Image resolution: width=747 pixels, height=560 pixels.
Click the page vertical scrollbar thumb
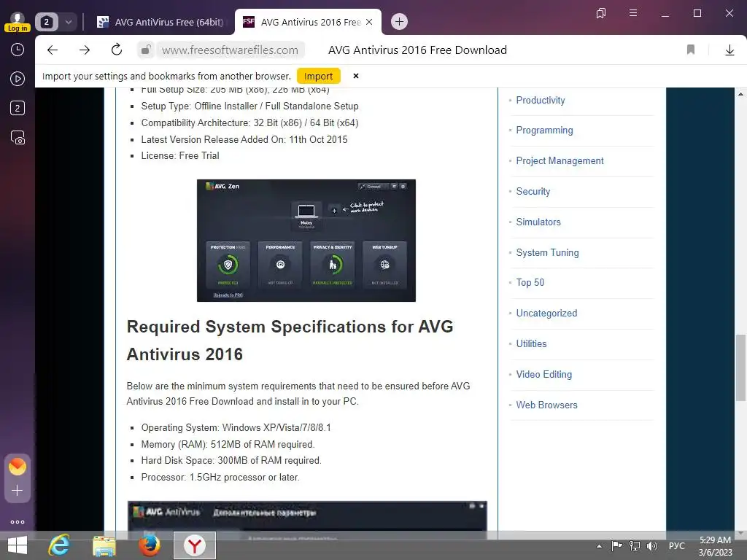[740, 367]
